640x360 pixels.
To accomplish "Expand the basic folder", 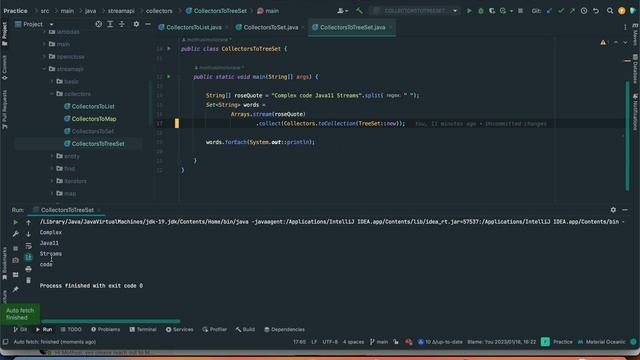I will click(52, 82).
